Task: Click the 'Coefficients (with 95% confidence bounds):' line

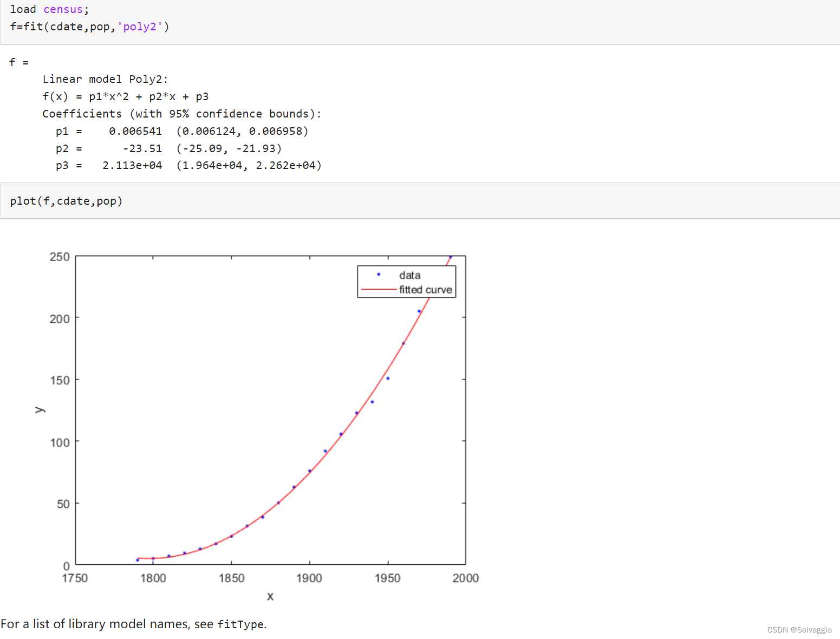Action: tap(182, 114)
